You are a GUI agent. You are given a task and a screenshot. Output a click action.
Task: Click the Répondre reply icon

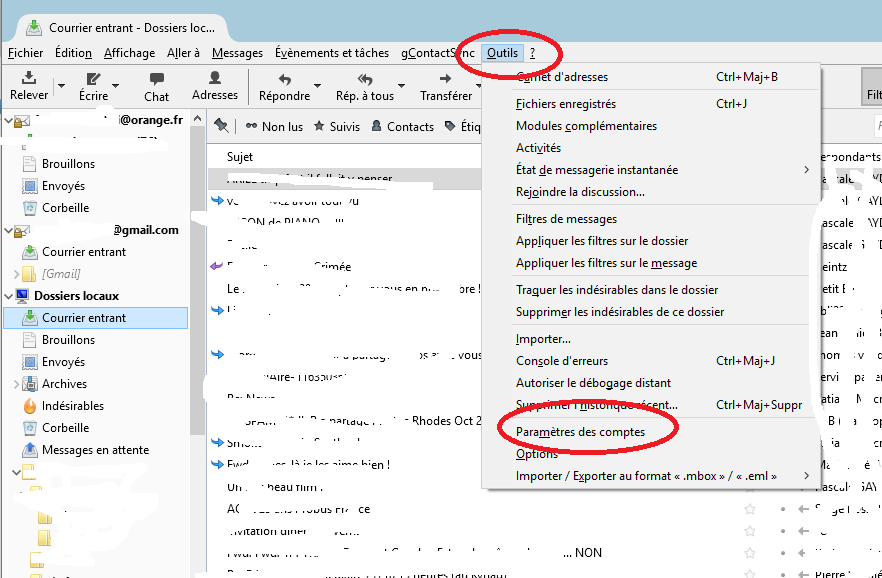(284, 79)
